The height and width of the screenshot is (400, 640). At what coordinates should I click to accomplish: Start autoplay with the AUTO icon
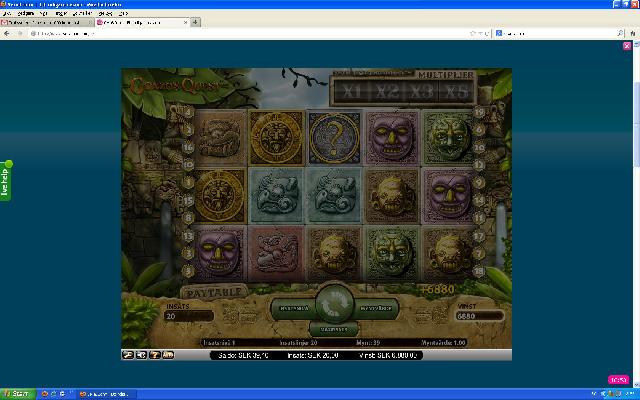click(168, 355)
